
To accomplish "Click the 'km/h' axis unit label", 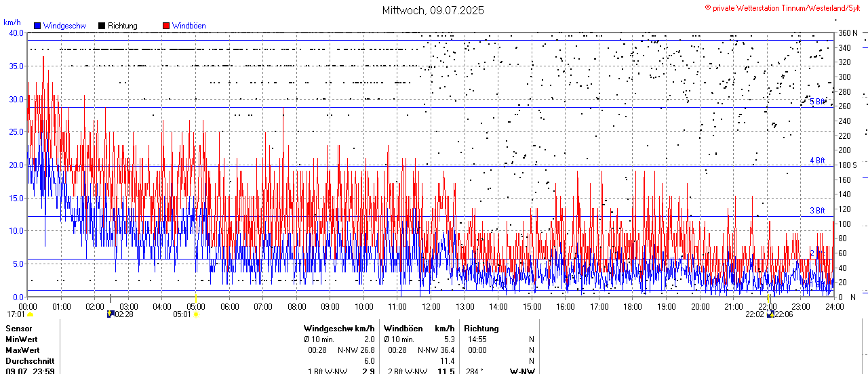I will [12, 22].
